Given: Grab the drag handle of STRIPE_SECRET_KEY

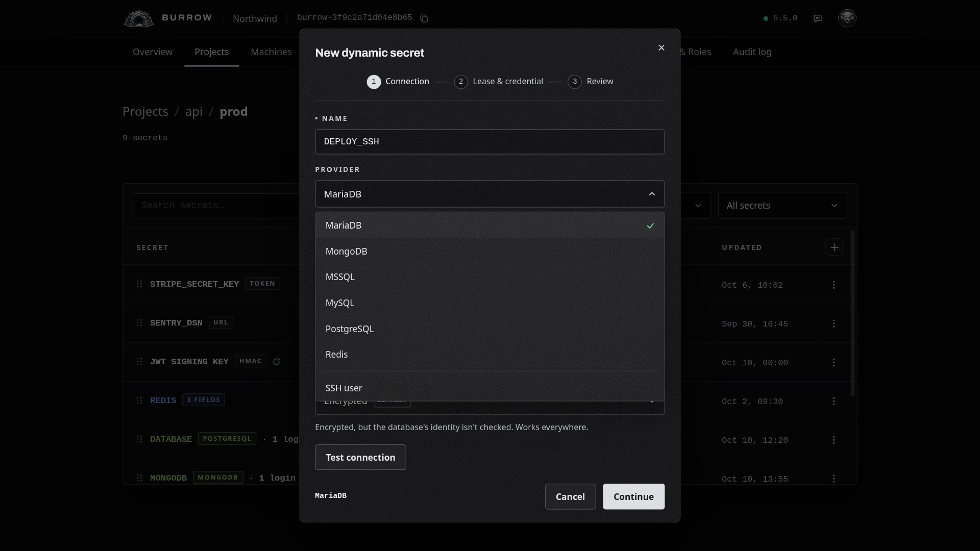Looking at the screenshot, I should click(139, 284).
